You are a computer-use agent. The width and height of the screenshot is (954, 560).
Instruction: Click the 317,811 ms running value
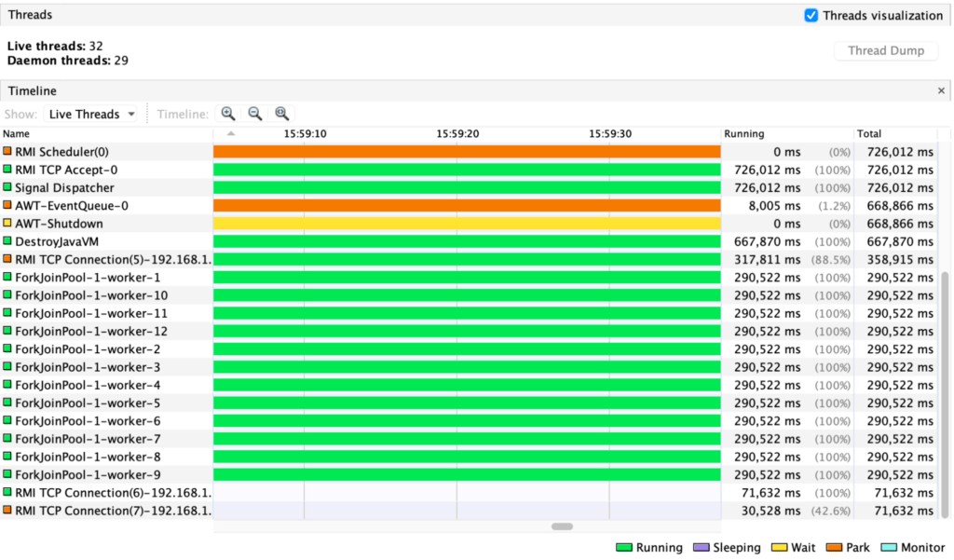(768, 260)
